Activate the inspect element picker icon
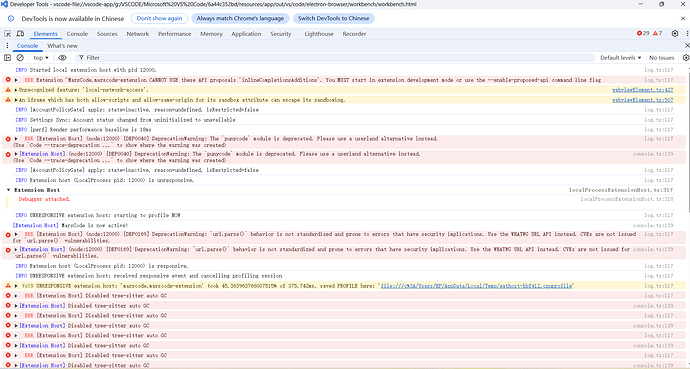 7,34
